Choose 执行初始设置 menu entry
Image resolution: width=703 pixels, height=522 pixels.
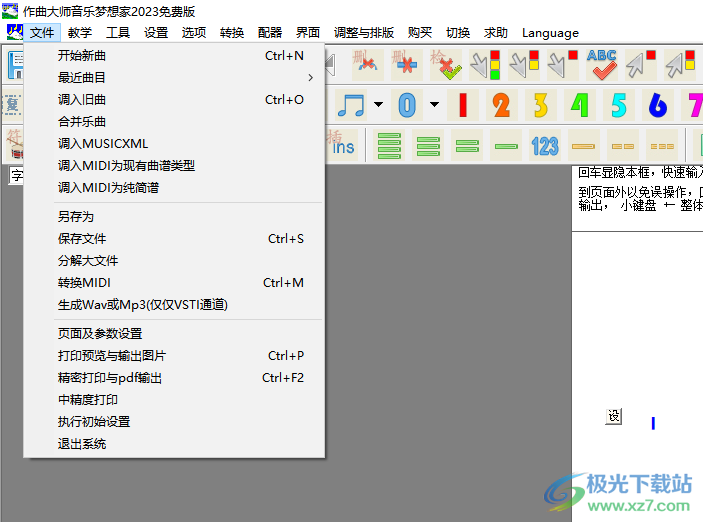pyautogui.click(x=174, y=422)
